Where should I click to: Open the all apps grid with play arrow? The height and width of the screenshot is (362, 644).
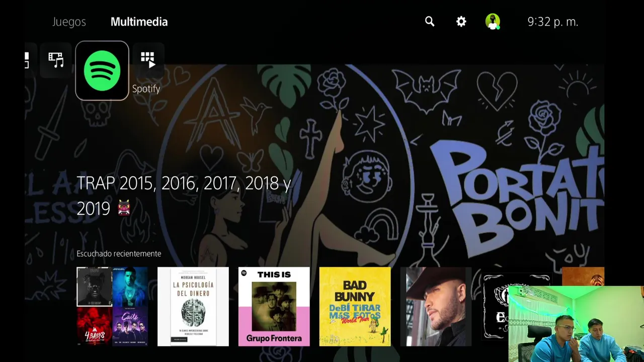148,60
